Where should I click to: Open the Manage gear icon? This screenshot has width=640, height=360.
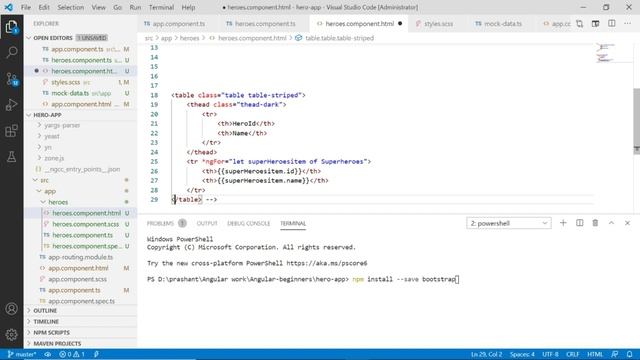click(x=11, y=334)
